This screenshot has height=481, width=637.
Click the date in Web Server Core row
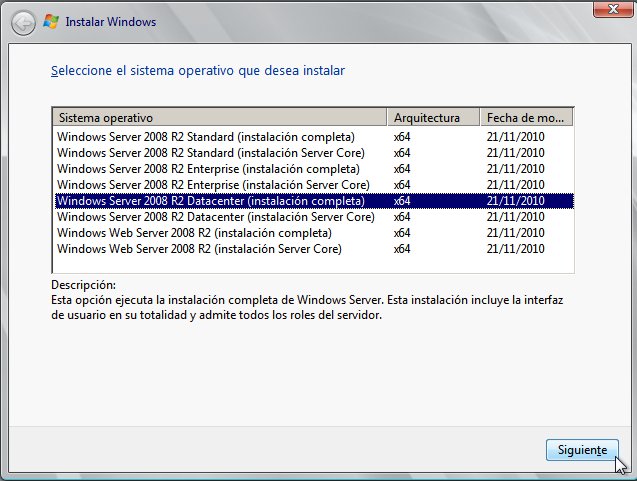coord(515,249)
